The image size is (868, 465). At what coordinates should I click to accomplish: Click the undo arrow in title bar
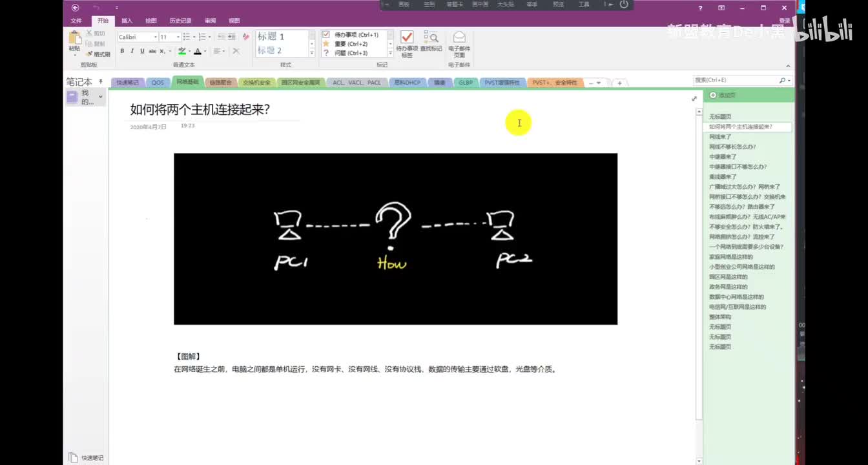pos(96,8)
